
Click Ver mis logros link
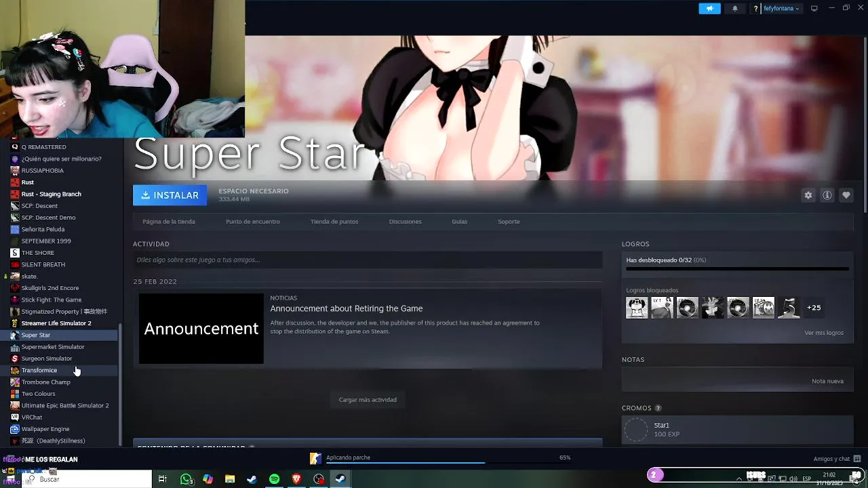[x=824, y=333]
